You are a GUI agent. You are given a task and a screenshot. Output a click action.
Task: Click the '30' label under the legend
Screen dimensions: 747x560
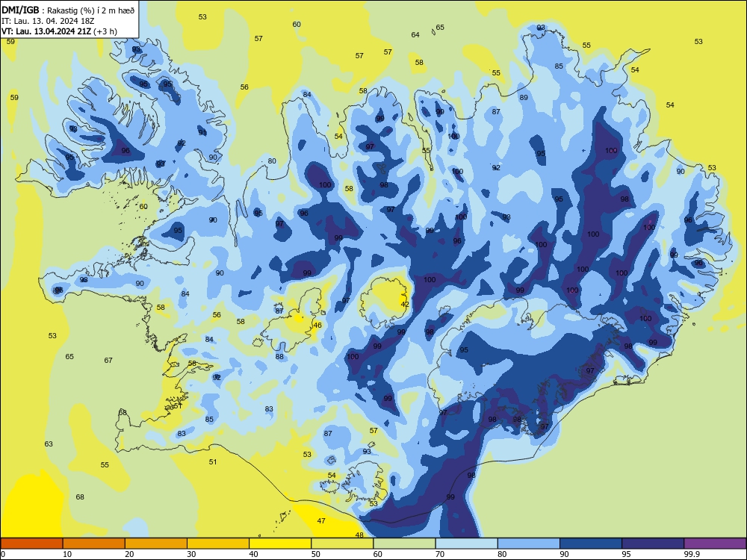tap(191, 554)
